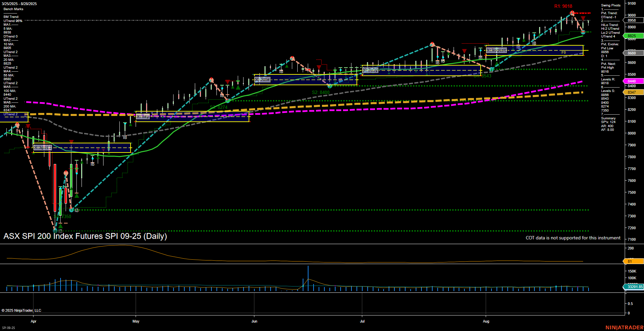Click the F0 label in the August box
This screenshot has height=331, width=644.
coord(563,52)
